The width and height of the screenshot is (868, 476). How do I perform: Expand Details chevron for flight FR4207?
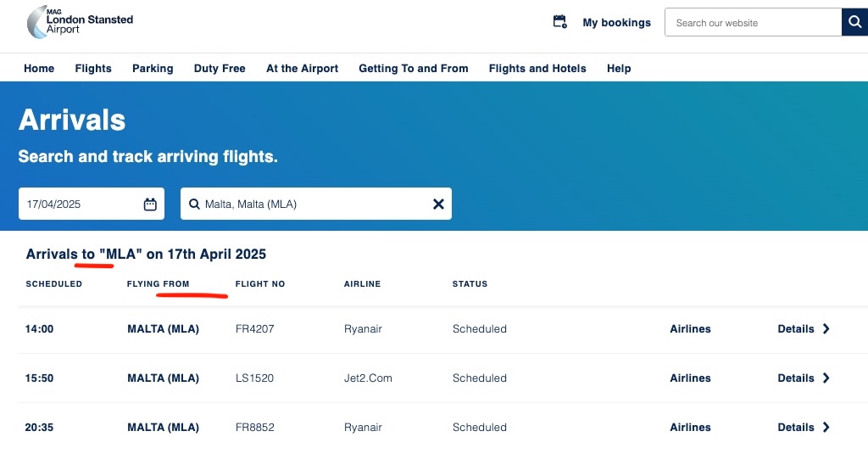tap(826, 328)
